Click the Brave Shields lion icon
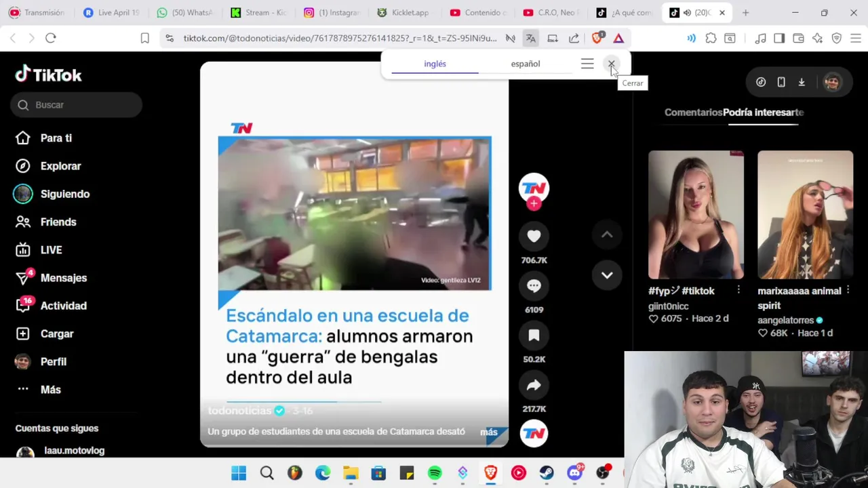Image resolution: width=868 pixels, height=488 pixels. click(x=597, y=38)
